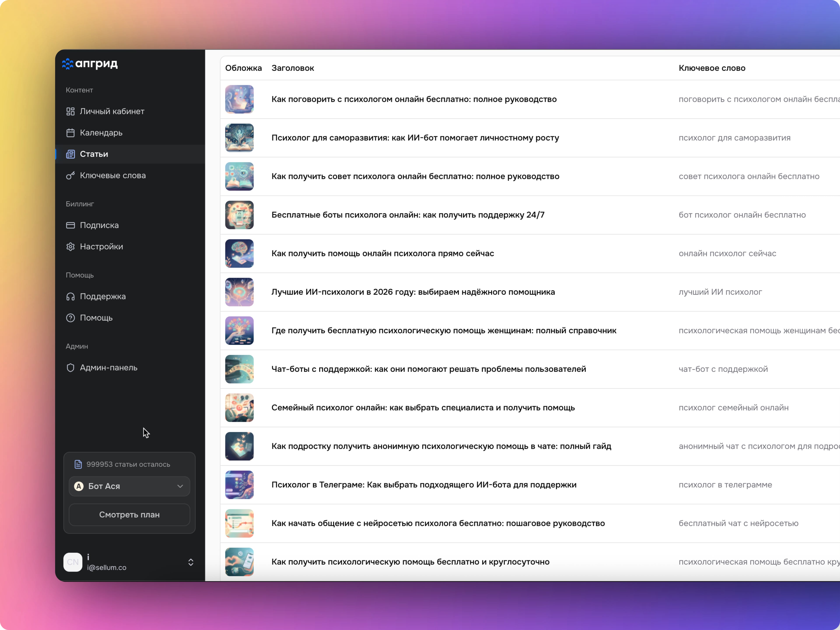The image size is (840, 630).
Task: Go to Календарь section
Action: tap(130, 133)
